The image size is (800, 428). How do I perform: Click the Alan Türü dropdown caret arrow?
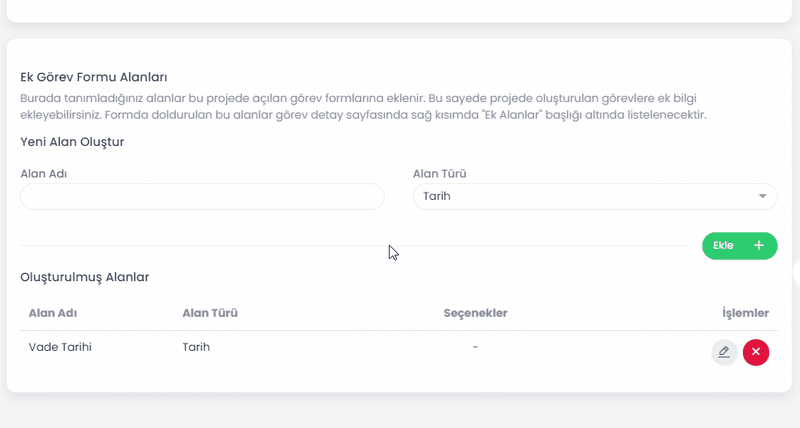tap(763, 197)
